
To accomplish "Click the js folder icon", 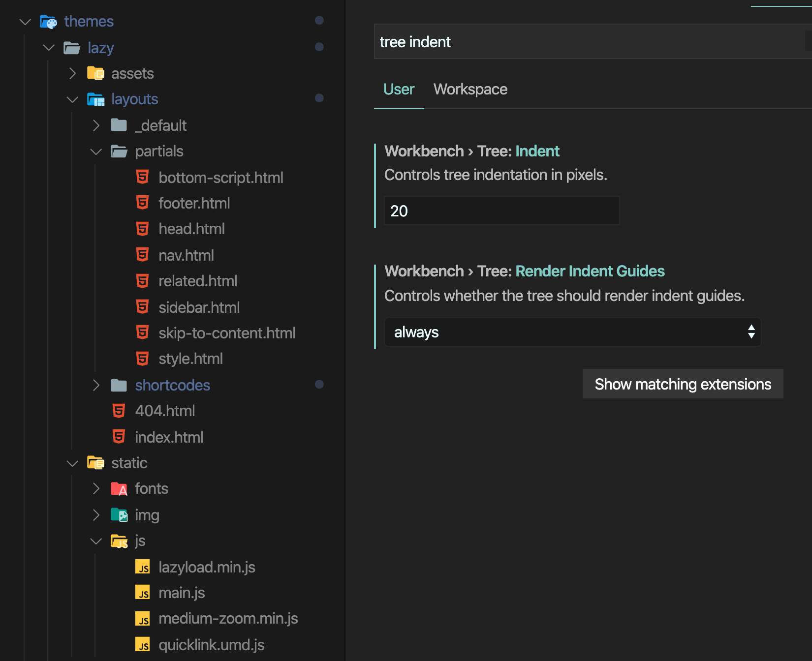I will 119,541.
